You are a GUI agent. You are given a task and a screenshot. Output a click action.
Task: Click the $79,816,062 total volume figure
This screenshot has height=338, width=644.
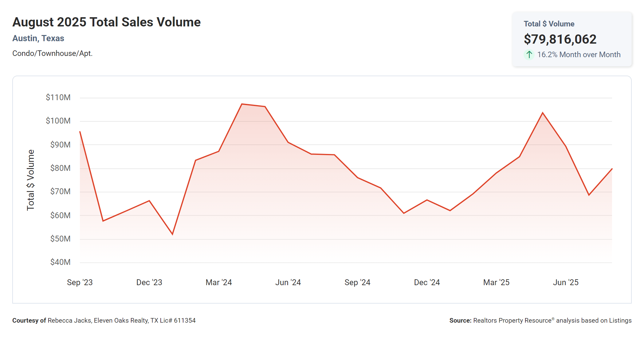tap(560, 39)
